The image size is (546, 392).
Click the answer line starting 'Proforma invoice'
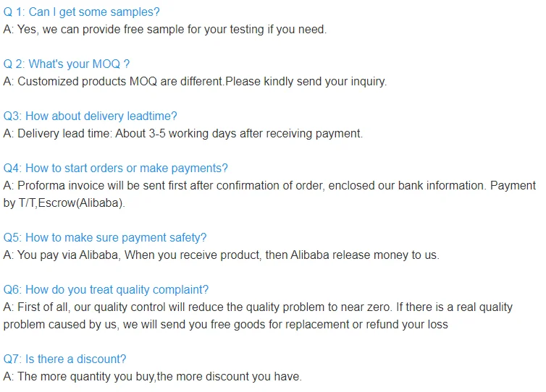pyautogui.click(x=269, y=186)
